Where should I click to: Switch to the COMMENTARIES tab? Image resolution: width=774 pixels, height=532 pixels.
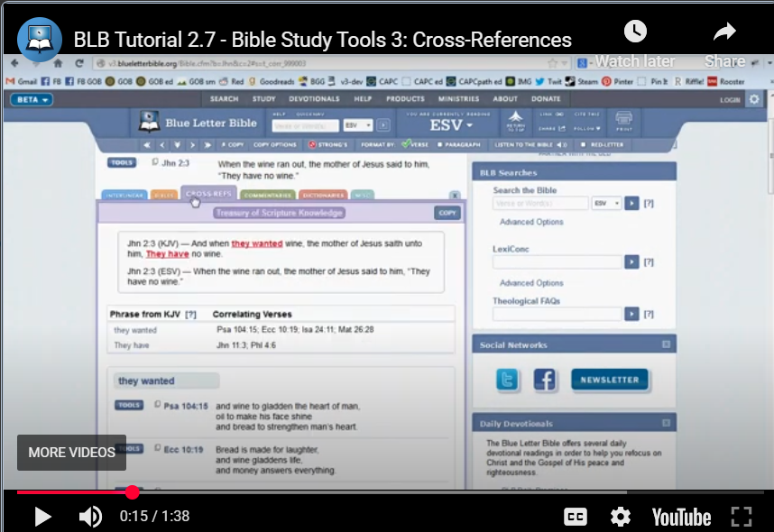(268, 195)
